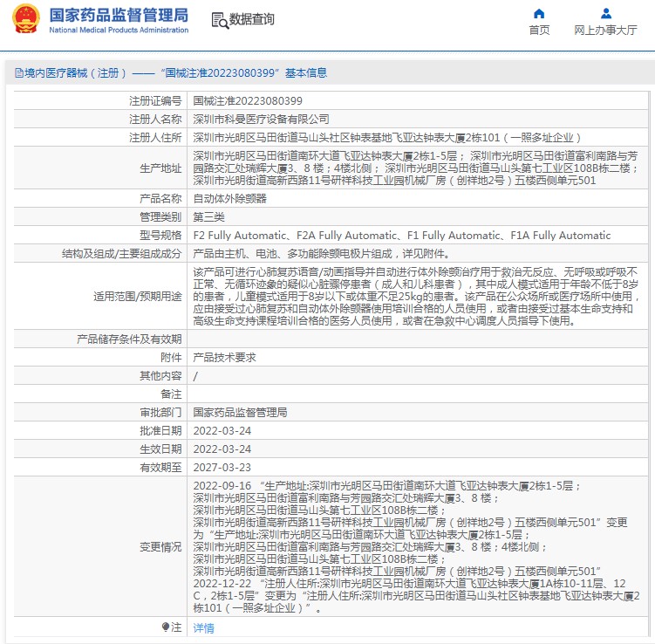Click the 首页 home icon
This screenshot has height=644, width=655.
click(539, 14)
